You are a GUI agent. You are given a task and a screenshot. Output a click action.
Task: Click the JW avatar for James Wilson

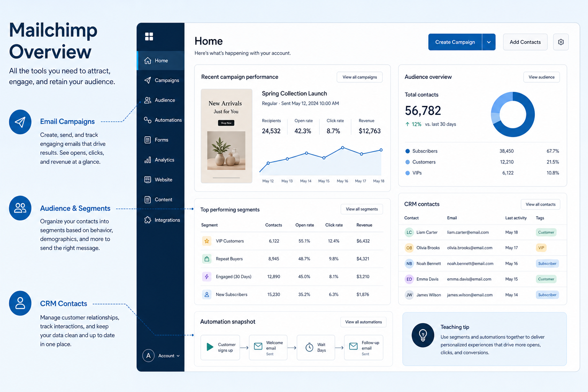tap(409, 295)
